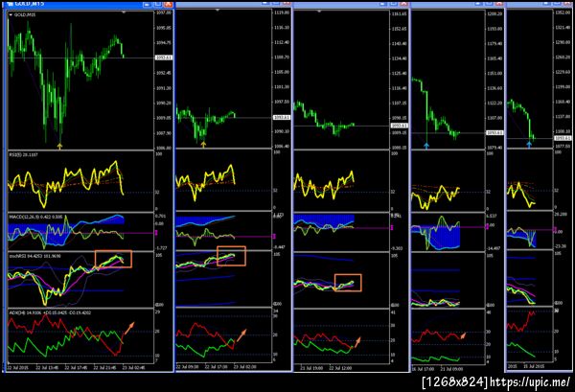Select the stochRSI indicator label
Screen dimensions: 575x392
pos(34,256)
